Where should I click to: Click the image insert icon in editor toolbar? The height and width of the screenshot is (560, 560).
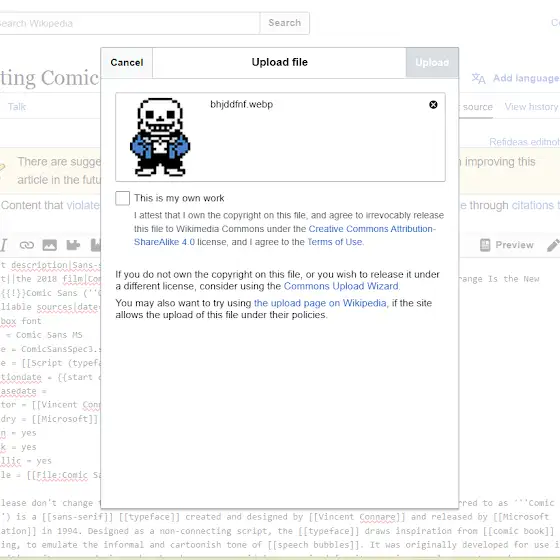[x=50, y=245]
